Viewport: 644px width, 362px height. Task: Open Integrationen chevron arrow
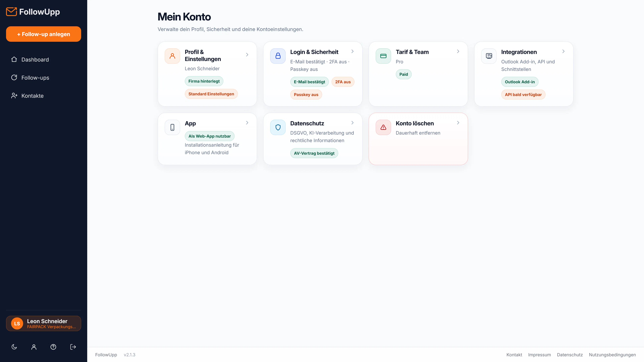tap(563, 51)
